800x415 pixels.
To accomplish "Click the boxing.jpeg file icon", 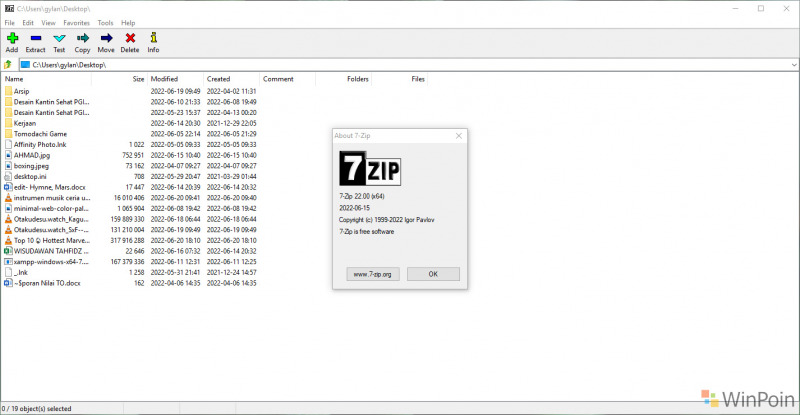I will coord(8,166).
